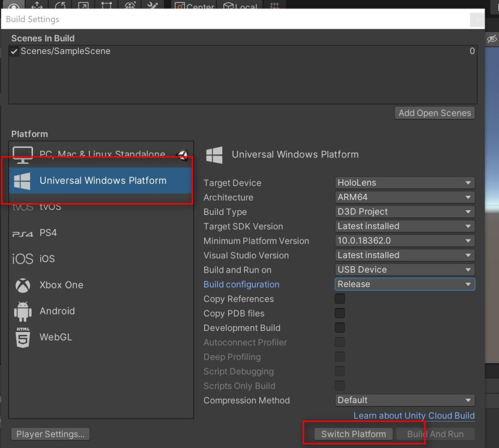This screenshot has width=499, height=448.
Task: Open the Target SDK Version dropdown
Action: pos(405,226)
